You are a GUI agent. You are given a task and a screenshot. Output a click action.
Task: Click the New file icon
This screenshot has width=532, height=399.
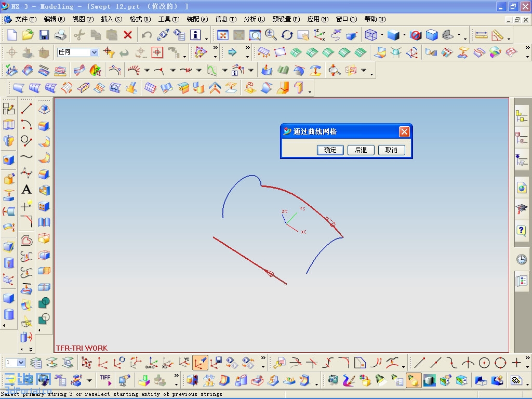point(12,35)
